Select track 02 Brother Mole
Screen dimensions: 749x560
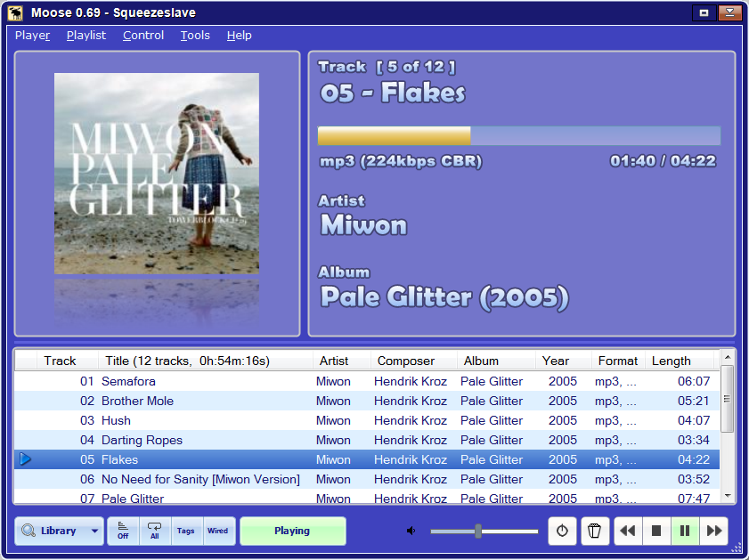pyautogui.click(x=367, y=401)
